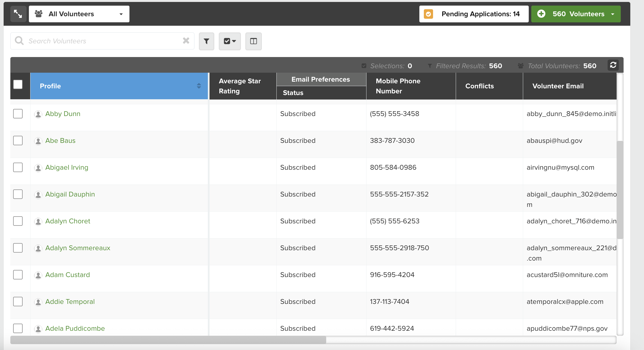Open Abigail Dauphin's profile link
The height and width of the screenshot is (350, 644).
70,194
